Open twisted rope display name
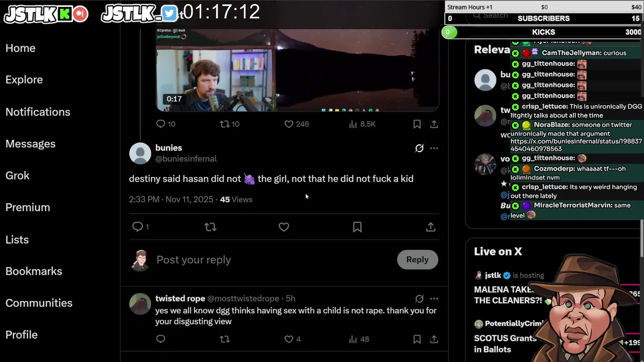This screenshot has width=644, height=362. coord(180,299)
